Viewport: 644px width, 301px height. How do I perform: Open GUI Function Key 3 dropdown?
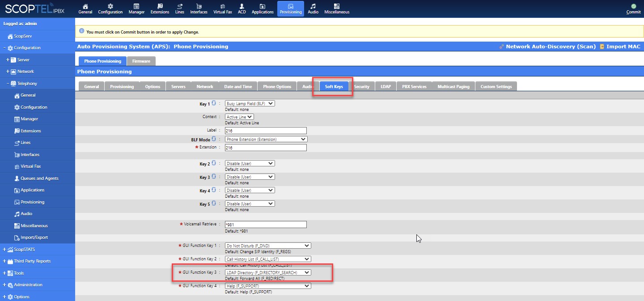click(268, 272)
